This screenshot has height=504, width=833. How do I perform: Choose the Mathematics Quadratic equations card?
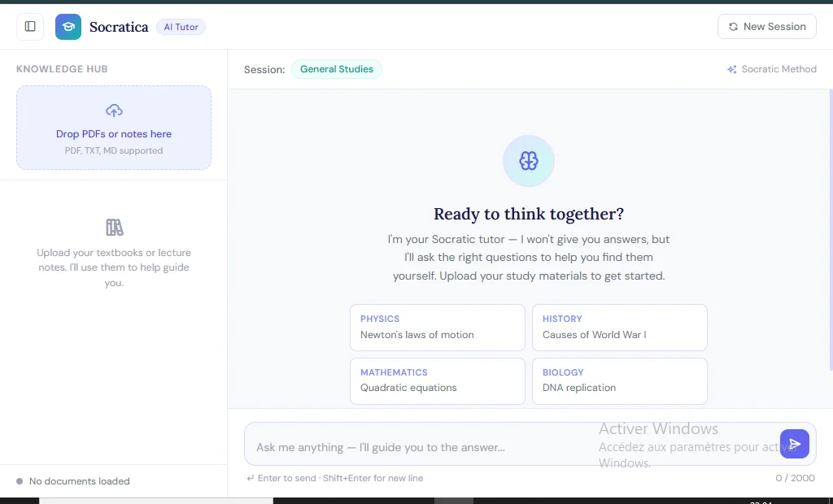(x=437, y=380)
